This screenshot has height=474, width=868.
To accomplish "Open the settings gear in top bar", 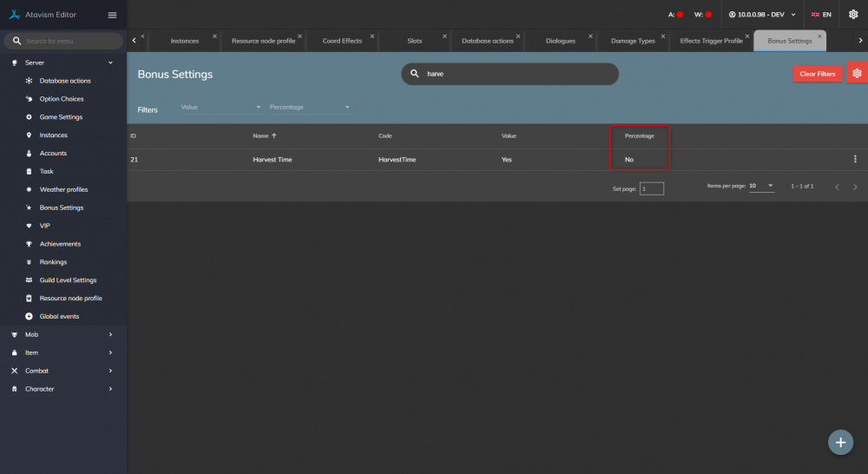I will (x=853, y=15).
